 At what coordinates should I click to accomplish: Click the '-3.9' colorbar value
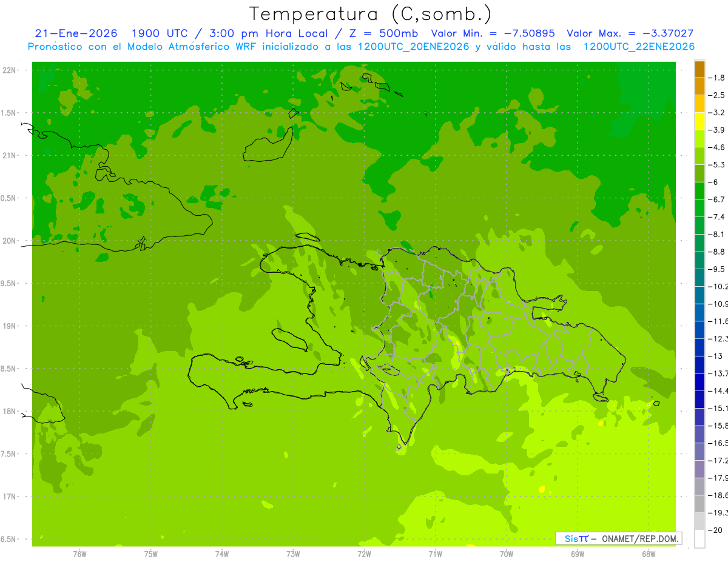pyautogui.click(x=716, y=130)
